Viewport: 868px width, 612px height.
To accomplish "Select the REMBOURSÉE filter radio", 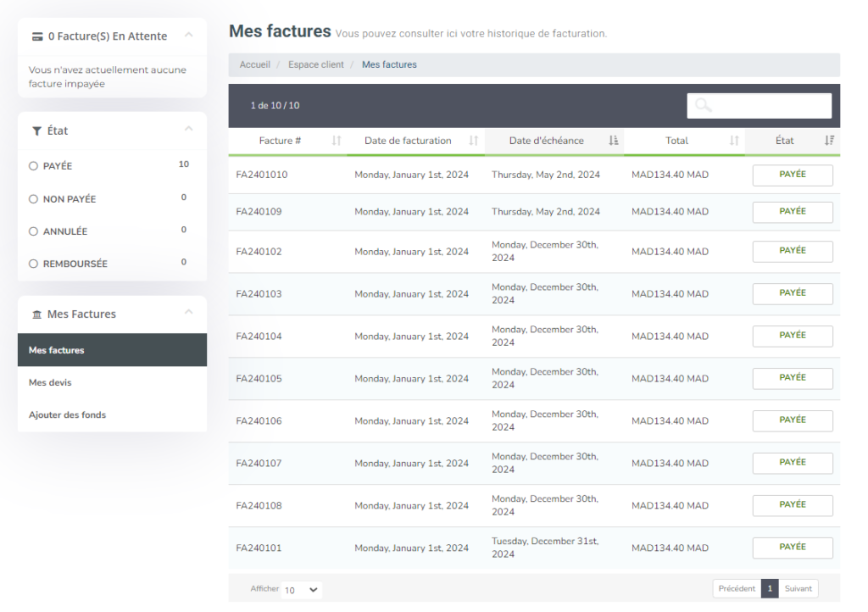I will (x=34, y=264).
